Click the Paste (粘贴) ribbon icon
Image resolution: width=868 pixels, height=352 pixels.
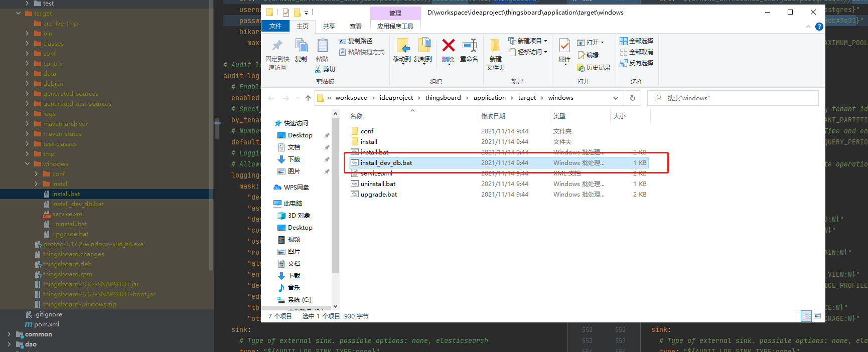(322, 46)
